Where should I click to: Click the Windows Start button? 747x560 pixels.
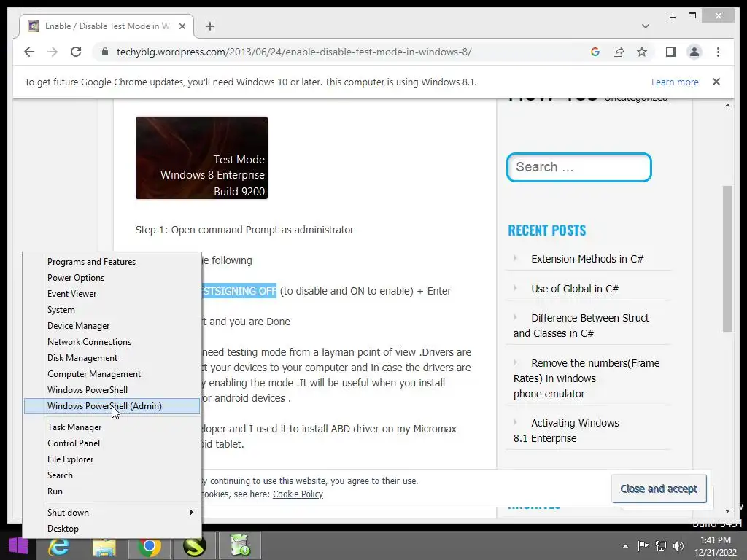(18, 546)
